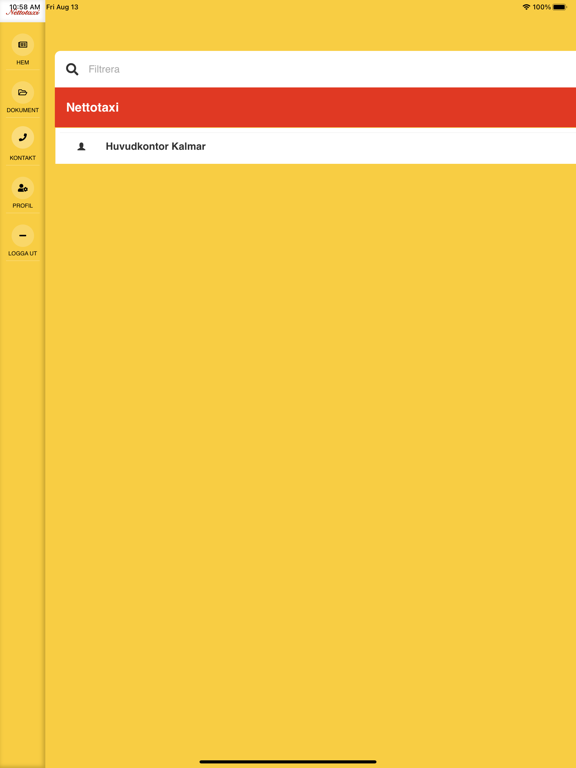The width and height of the screenshot is (576, 768).
Task: Focus the Filtrera search field
Action: (x=315, y=69)
